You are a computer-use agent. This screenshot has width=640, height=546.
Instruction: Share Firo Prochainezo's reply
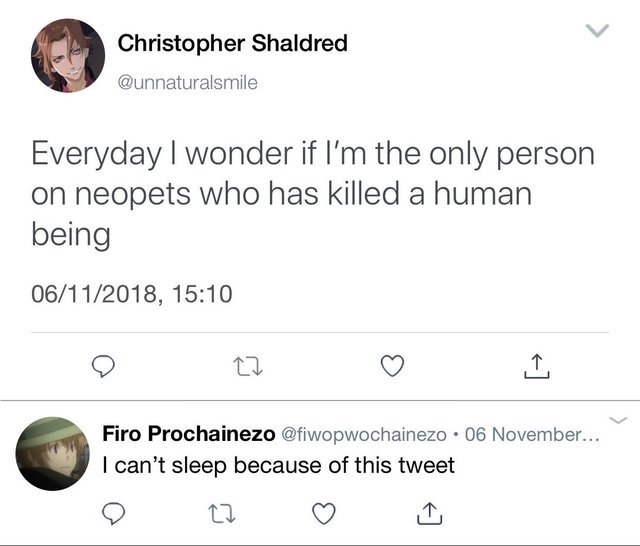[427, 513]
